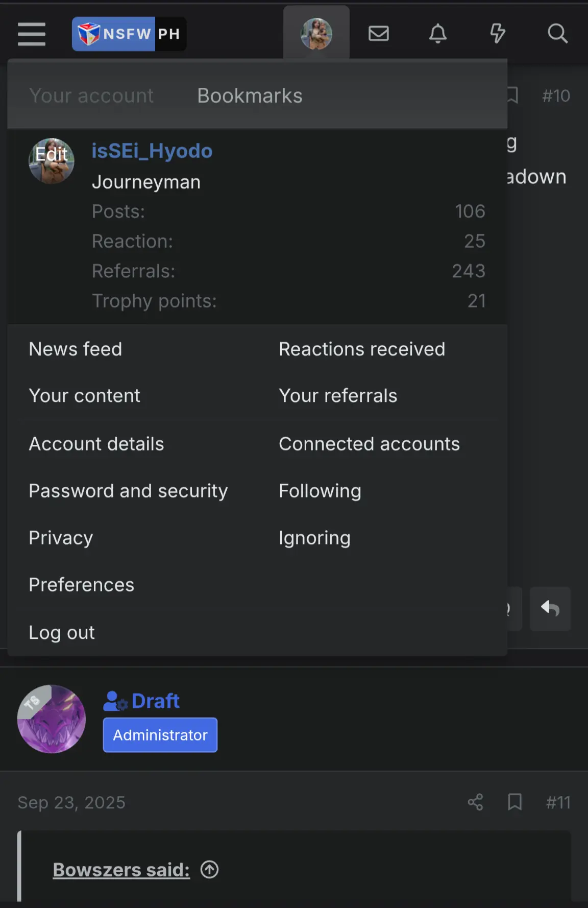Screen dimensions: 588x908
Task: Go to NSFW PH home logo
Action: pyautogui.click(x=129, y=34)
